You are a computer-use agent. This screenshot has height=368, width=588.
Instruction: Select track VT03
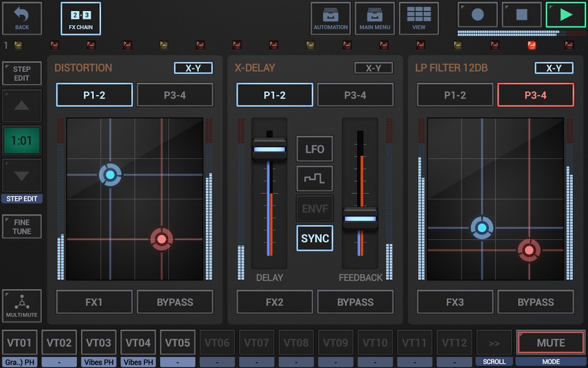tap(99, 342)
